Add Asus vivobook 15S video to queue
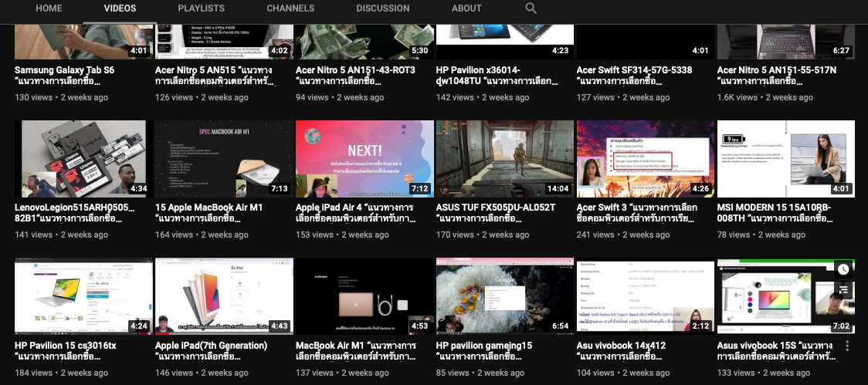 (x=843, y=290)
